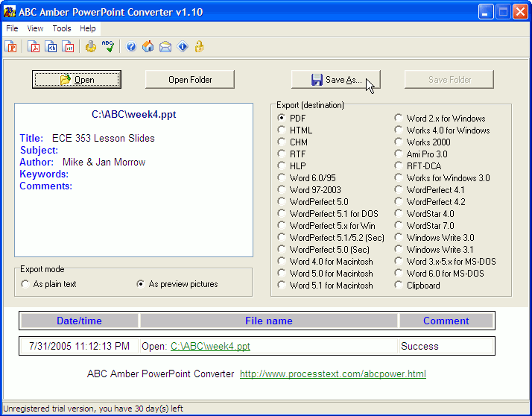Select the HTML export format
Screen dimensions: 532x416
(282, 130)
